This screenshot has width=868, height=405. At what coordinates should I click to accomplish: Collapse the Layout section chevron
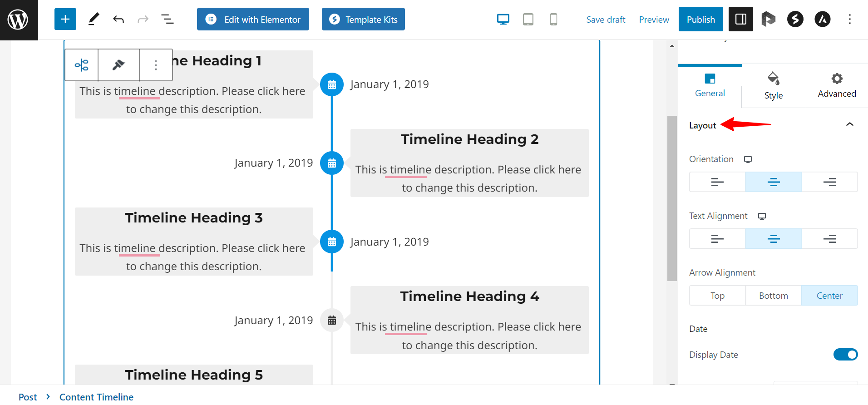(849, 124)
